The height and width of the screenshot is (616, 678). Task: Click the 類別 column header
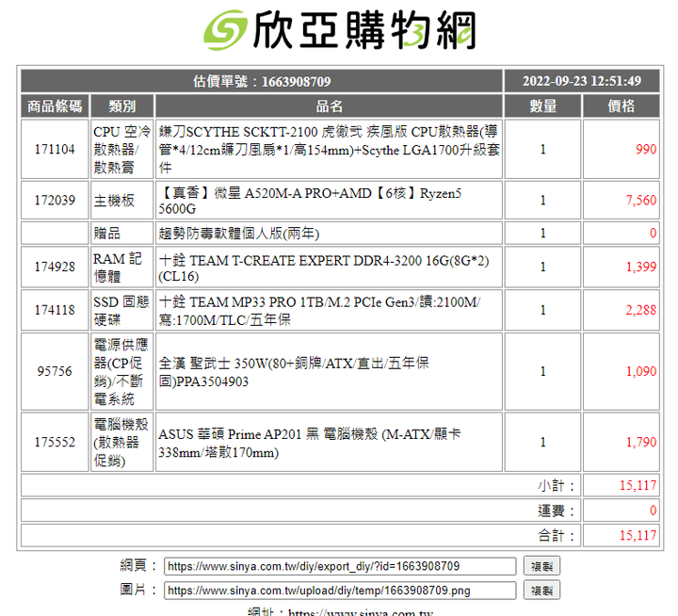click(121, 106)
